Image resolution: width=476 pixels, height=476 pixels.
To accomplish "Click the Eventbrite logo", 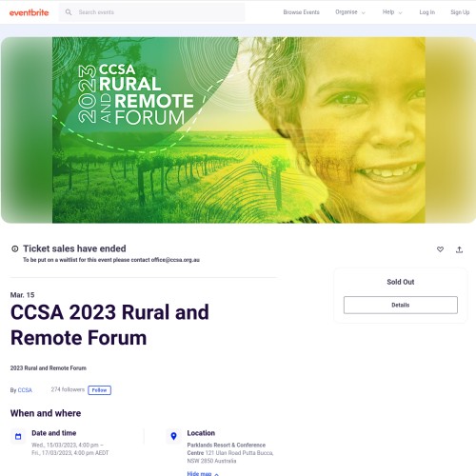I will tap(29, 12).
